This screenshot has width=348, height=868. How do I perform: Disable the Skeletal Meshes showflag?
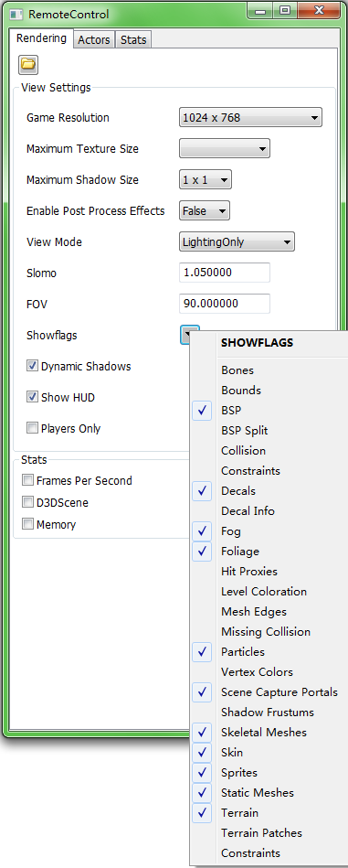tap(269, 733)
